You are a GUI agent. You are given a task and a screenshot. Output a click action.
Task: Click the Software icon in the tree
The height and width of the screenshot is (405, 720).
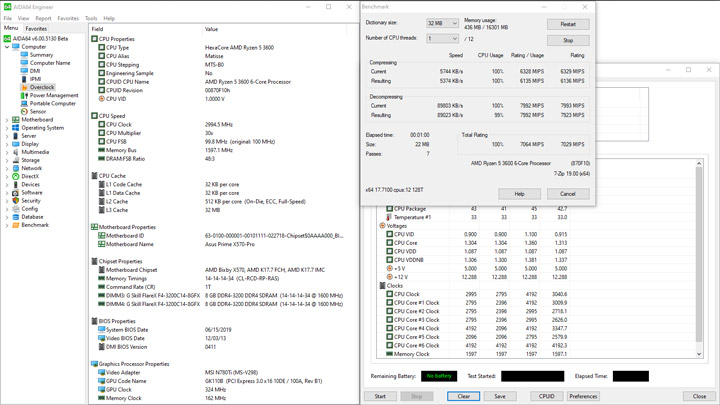(x=16, y=193)
